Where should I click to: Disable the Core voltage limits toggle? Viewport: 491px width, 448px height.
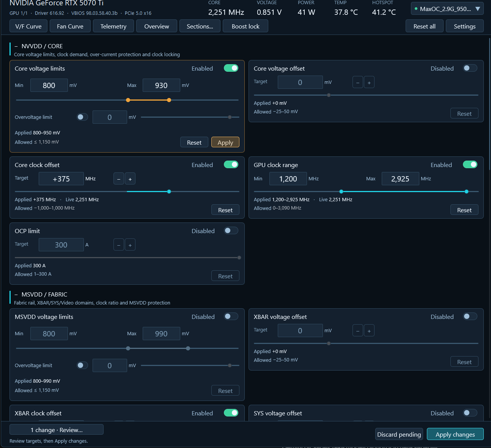coord(231,68)
